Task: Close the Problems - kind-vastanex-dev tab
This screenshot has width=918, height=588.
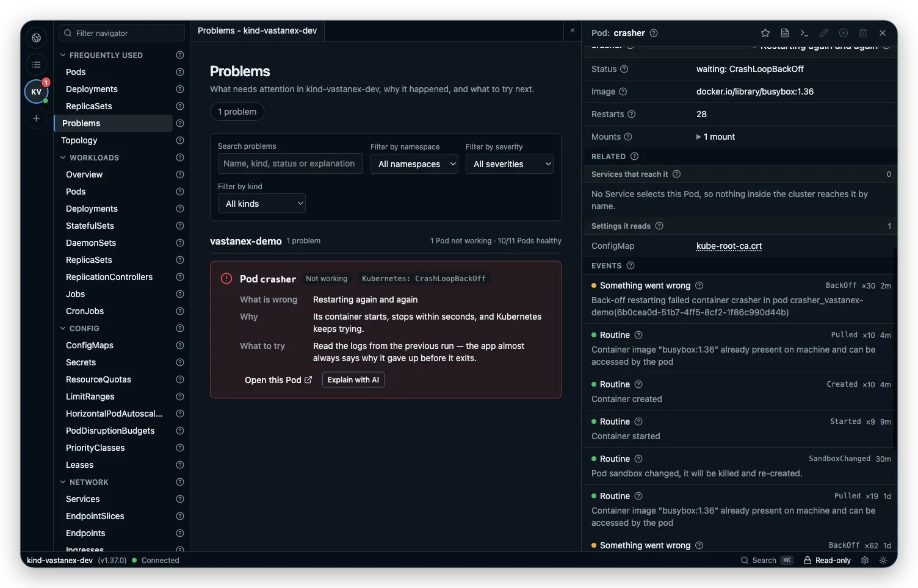Action: 572,30
